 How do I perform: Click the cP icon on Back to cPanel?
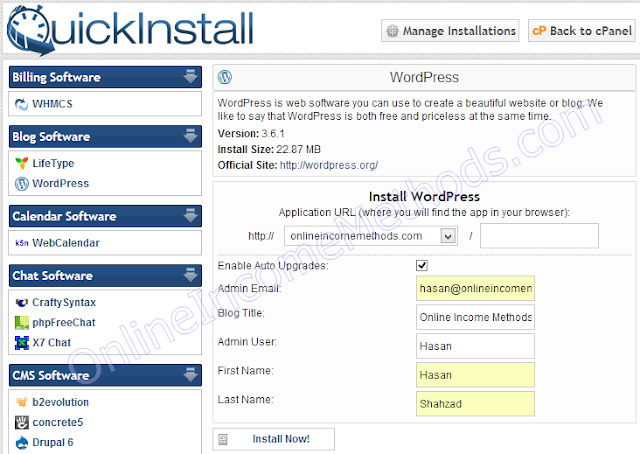[539, 31]
